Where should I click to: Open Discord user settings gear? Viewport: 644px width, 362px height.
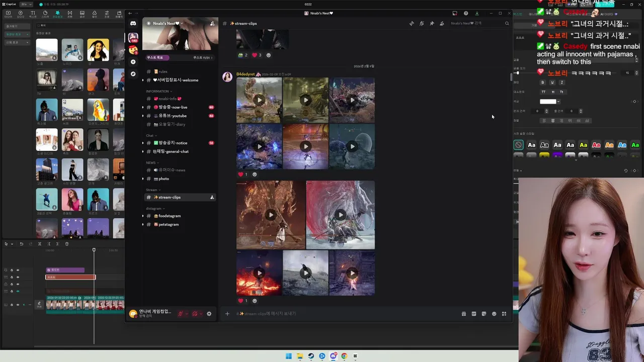[209, 314]
